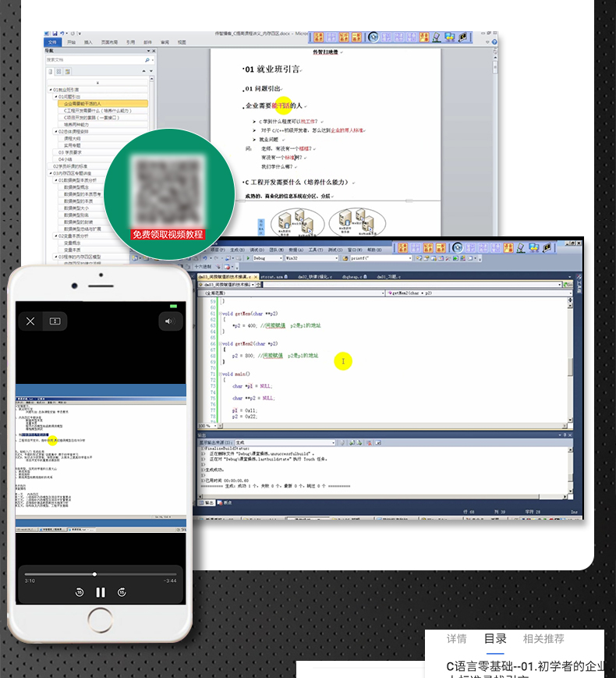
Task: Switch to the dbgheap.c editor tab
Action: tap(355, 277)
